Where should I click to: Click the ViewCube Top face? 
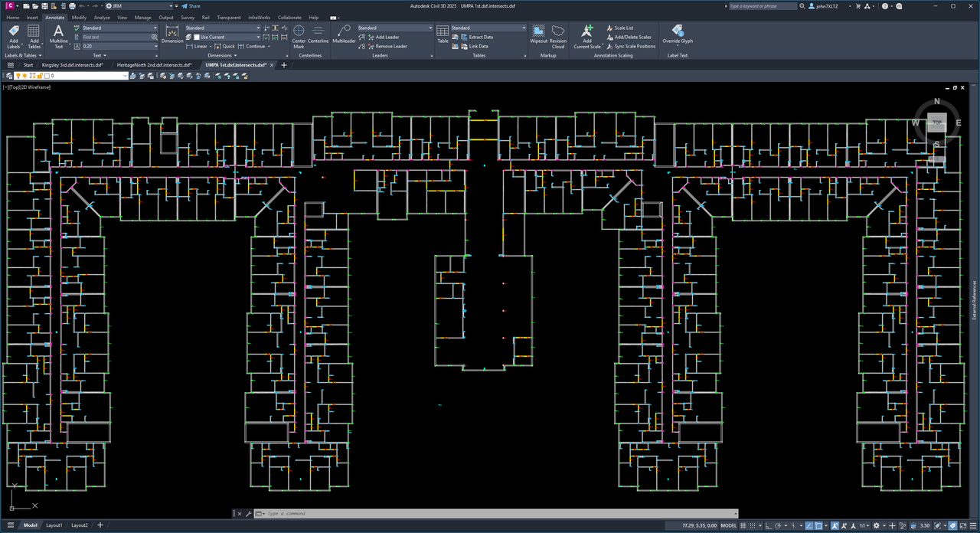coord(936,123)
